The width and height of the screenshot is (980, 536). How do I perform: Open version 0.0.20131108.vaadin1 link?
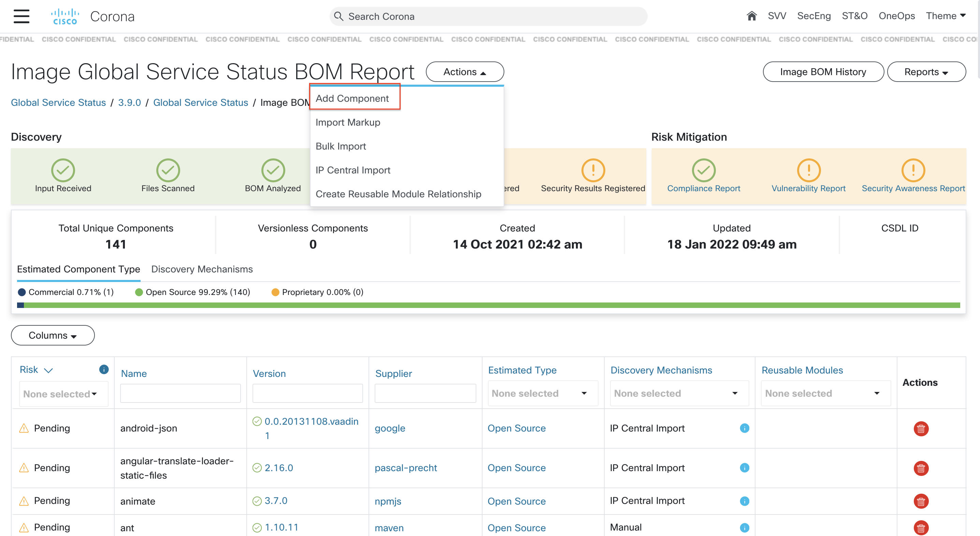(x=311, y=428)
